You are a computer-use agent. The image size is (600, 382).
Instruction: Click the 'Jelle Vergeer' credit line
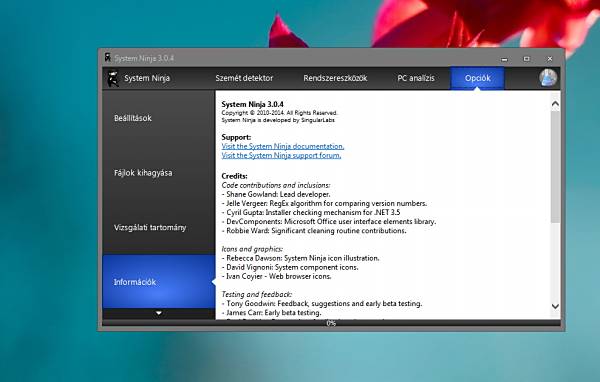pyautogui.click(x=324, y=203)
